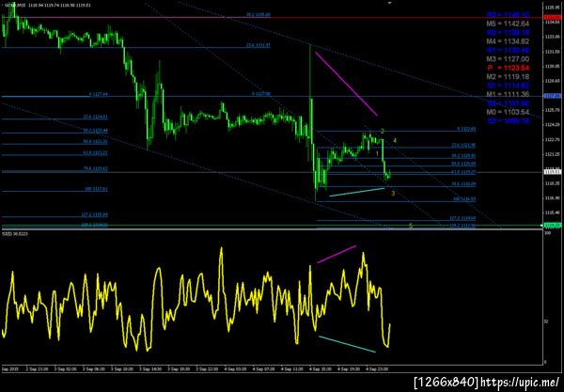Screen dimensions: 564x392
Task: Click the M4 = 1134.82 pivot label
Action: 508,41
